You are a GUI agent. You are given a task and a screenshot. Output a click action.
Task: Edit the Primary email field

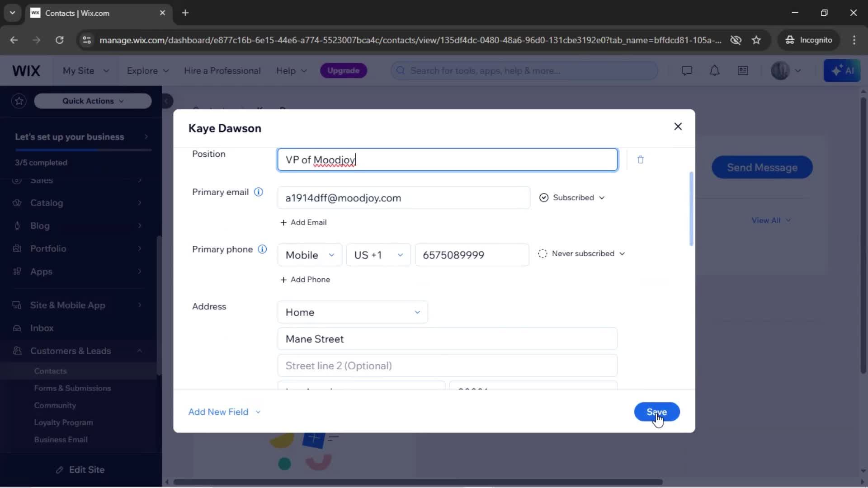tap(403, 198)
